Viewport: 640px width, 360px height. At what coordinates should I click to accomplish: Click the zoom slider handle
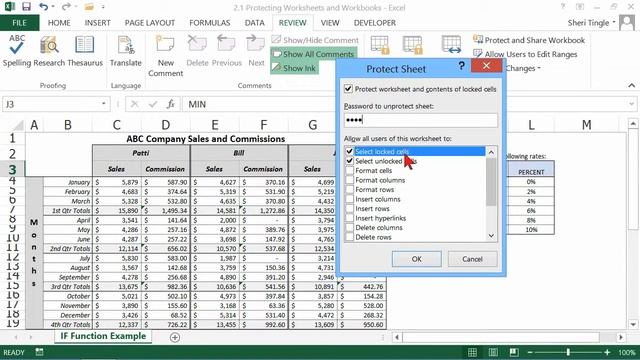568,352
